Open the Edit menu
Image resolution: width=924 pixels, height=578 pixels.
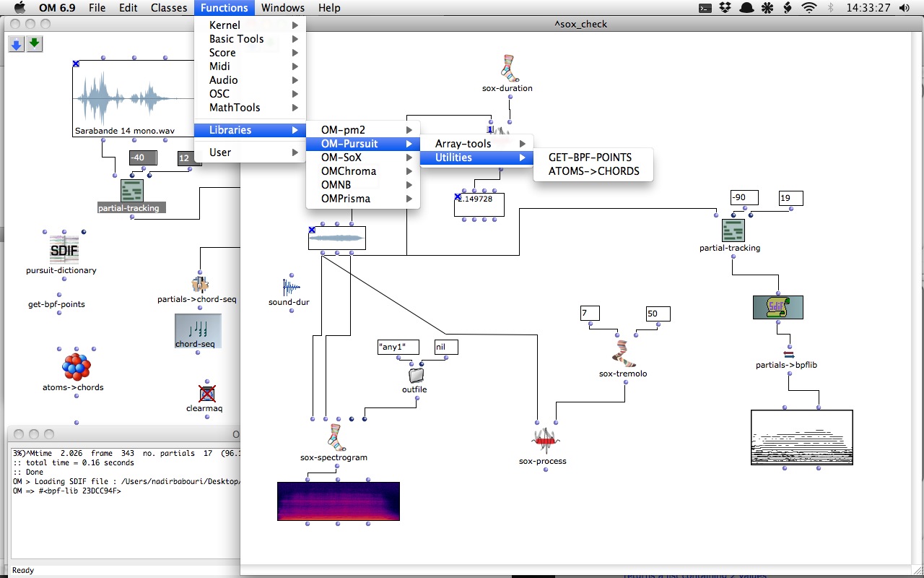point(128,8)
